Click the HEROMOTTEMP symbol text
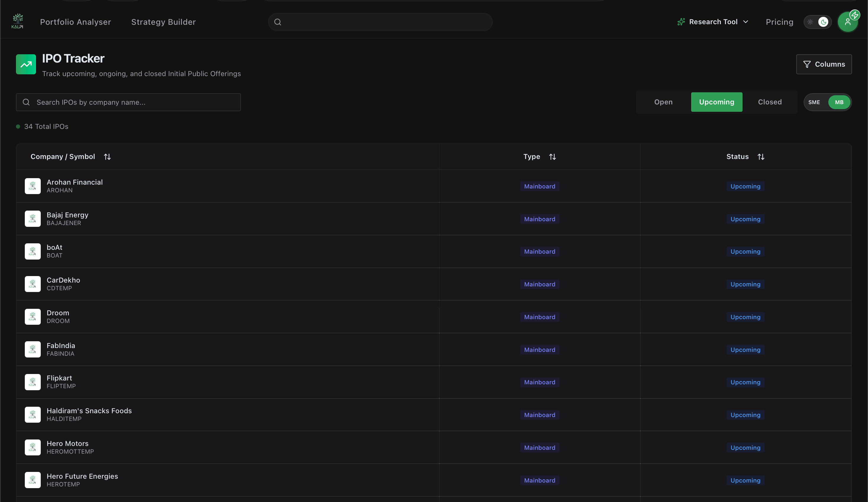This screenshot has width=868, height=502. (70, 452)
